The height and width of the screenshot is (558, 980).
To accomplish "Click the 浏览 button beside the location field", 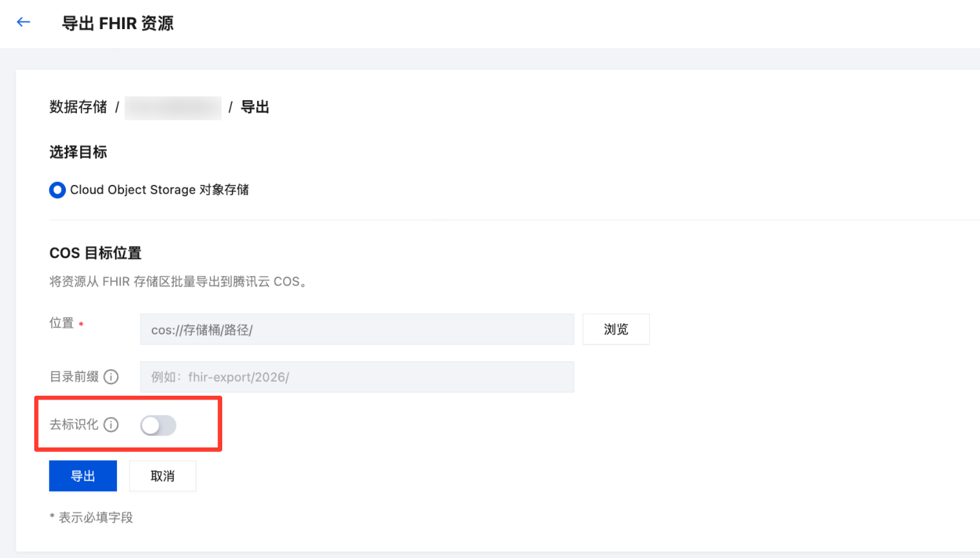I will pyautogui.click(x=616, y=329).
